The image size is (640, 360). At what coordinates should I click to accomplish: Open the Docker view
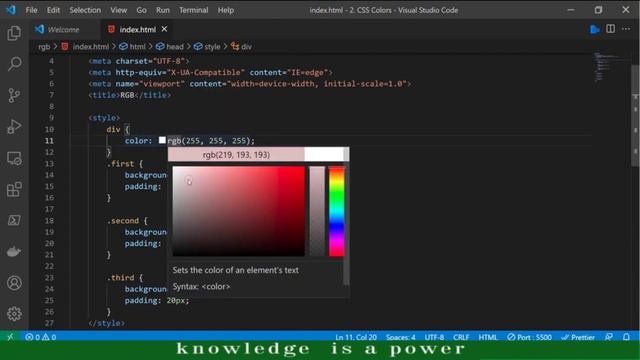point(14,251)
